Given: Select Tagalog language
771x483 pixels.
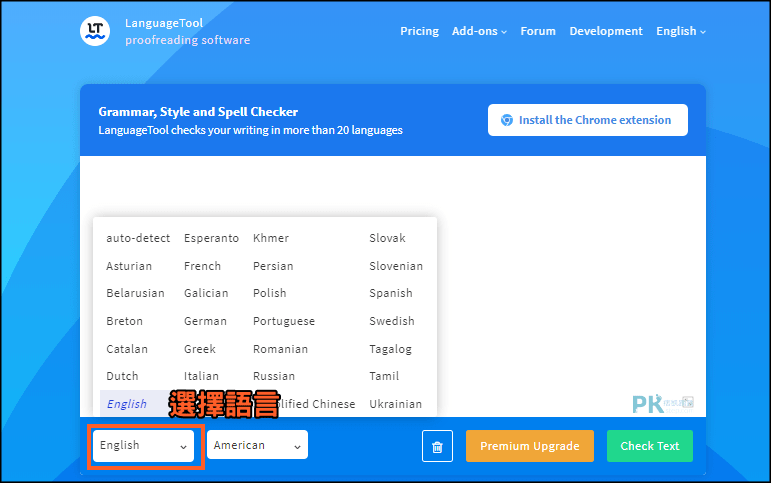Looking at the screenshot, I should tap(390, 349).
